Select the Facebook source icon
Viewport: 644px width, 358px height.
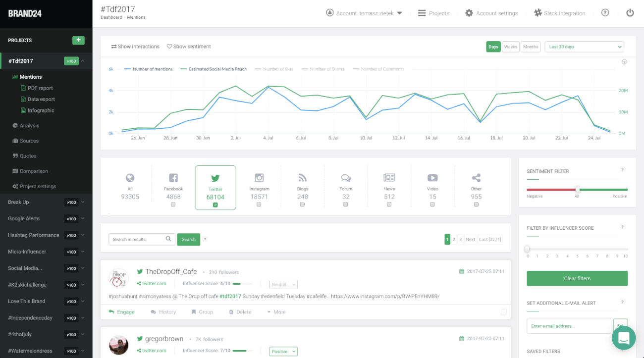[x=173, y=178]
